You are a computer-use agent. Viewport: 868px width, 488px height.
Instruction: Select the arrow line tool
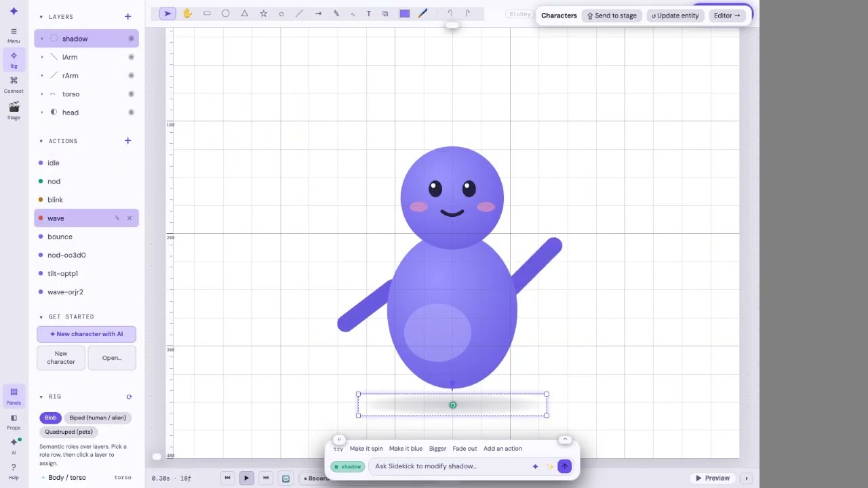318,14
